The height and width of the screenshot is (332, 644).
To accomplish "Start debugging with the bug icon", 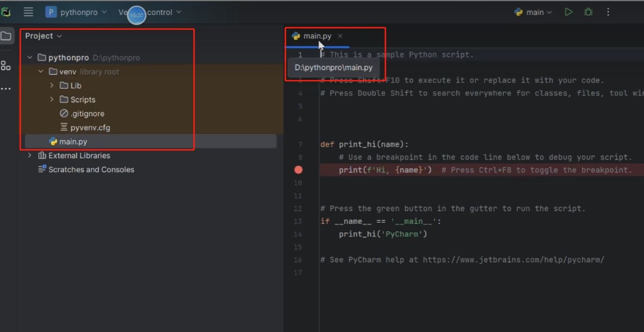I will pyautogui.click(x=588, y=12).
